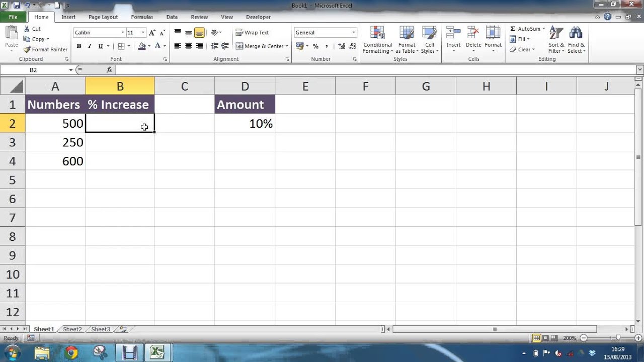Switch to Sheet2
644x362 pixels.
click(71, 329)
